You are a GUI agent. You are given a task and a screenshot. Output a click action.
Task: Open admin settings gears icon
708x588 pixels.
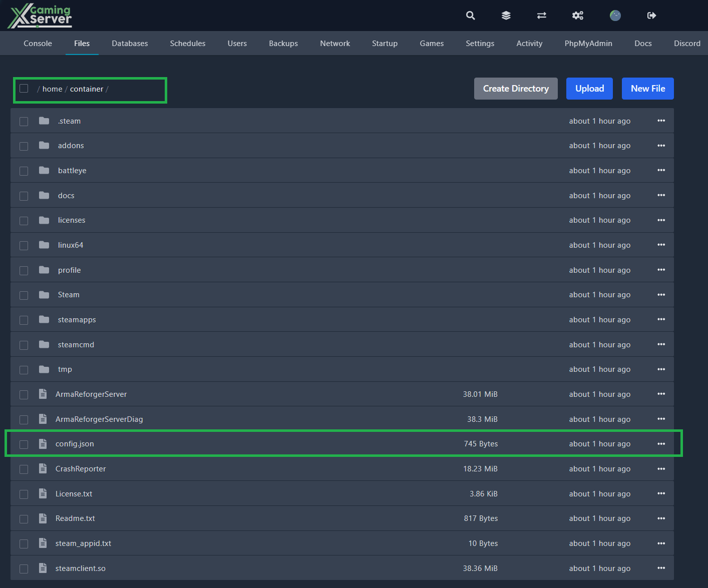click(578, 16)
